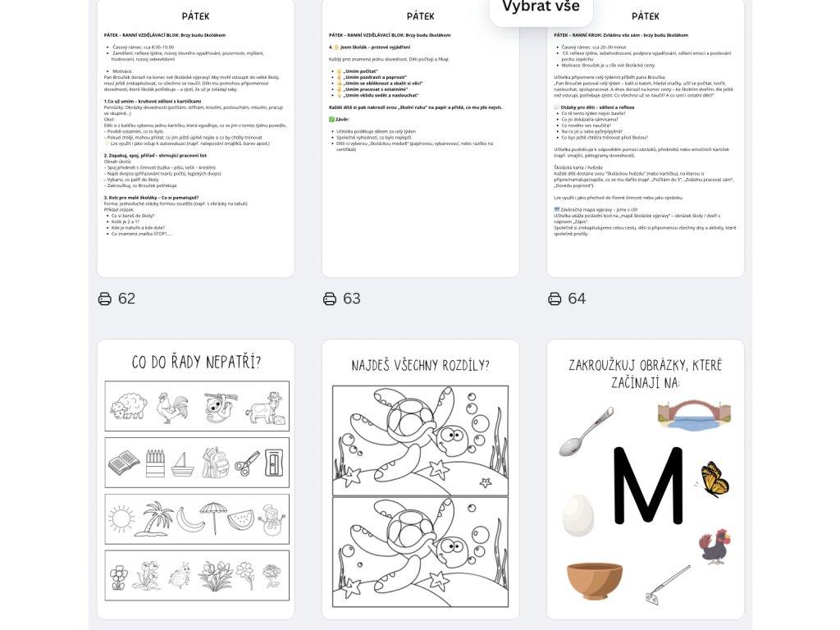
Task: Open the Pátek page 63 thumbnail
Action: [421, 138]
